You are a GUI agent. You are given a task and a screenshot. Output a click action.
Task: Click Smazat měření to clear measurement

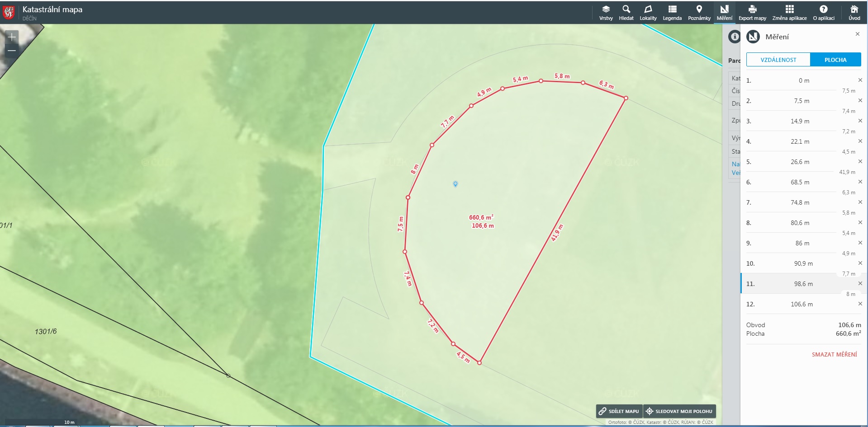tap(834, 354)
